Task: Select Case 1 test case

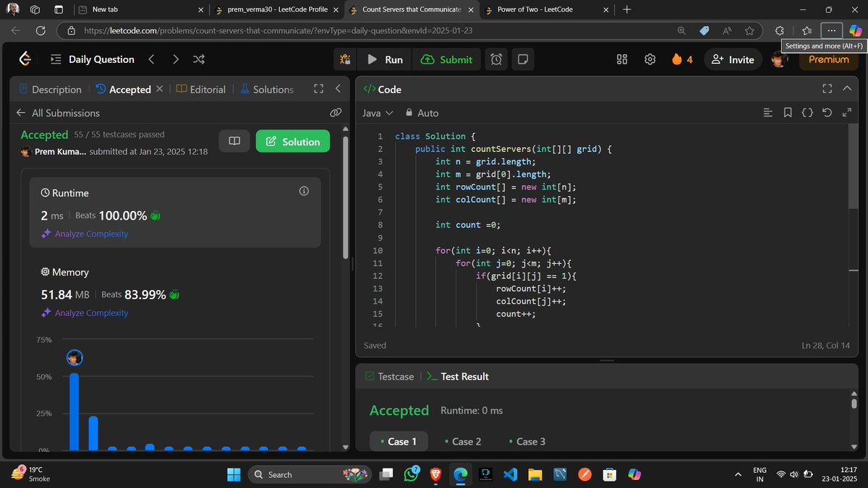Action: [398, 441]
